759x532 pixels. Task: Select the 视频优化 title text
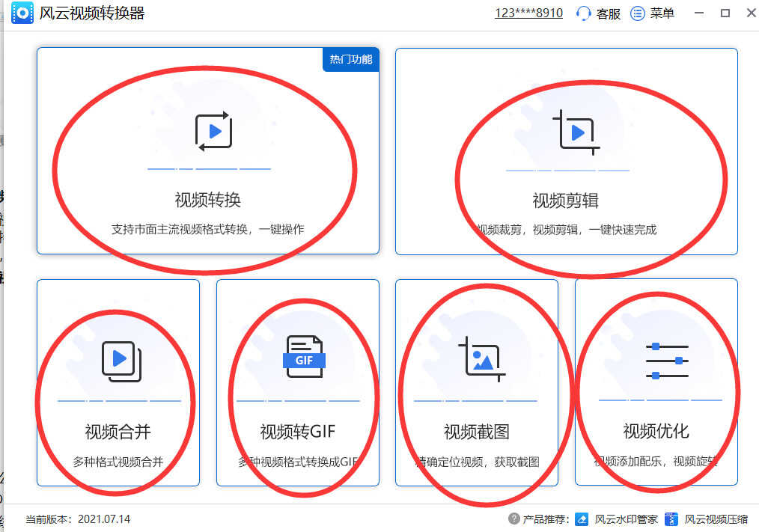tap(656, 431)
